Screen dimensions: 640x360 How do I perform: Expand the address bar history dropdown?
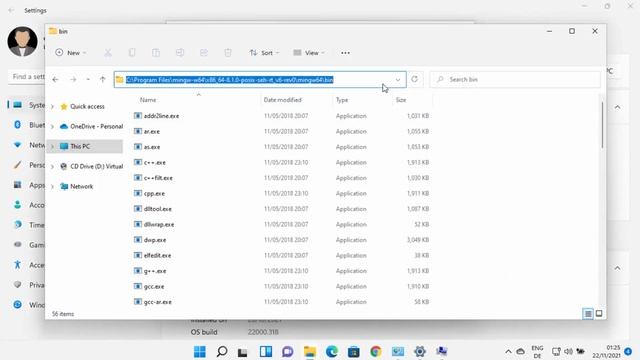[398, 80]
